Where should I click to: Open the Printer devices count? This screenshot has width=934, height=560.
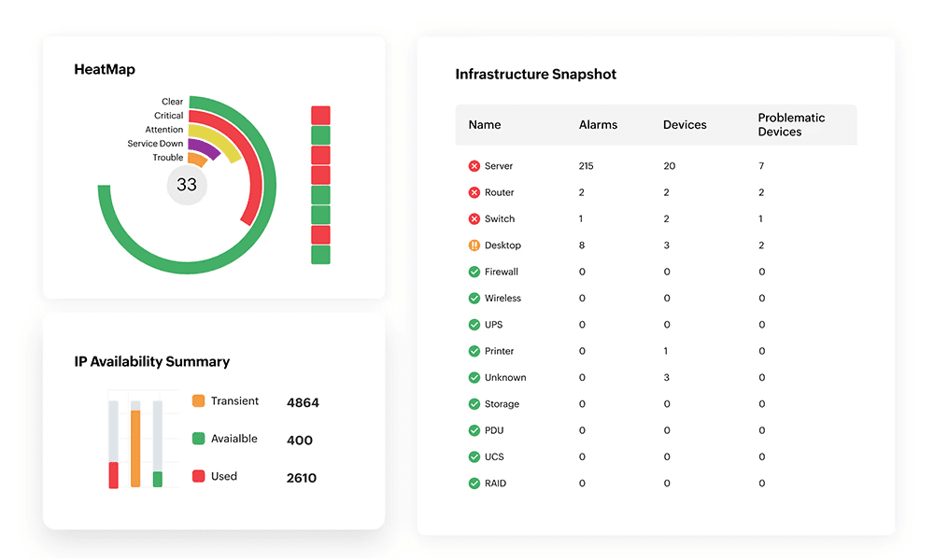(666, 352)
